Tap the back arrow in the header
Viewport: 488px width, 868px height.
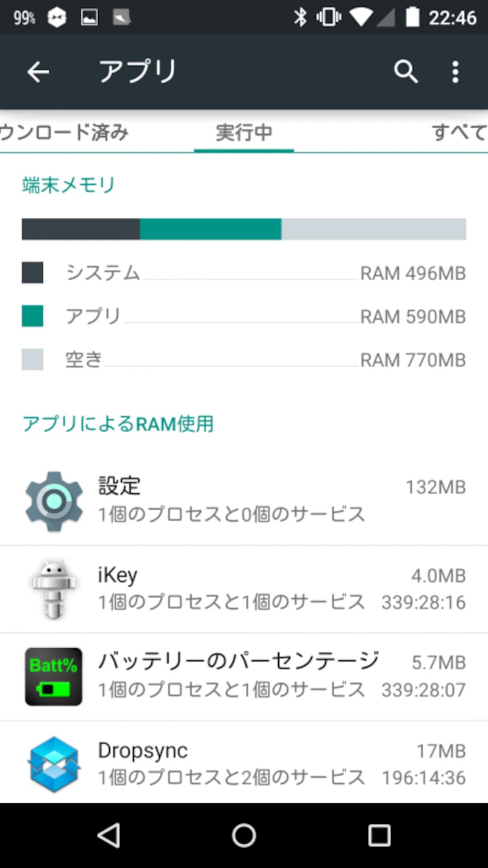click(x=38, y=72)
